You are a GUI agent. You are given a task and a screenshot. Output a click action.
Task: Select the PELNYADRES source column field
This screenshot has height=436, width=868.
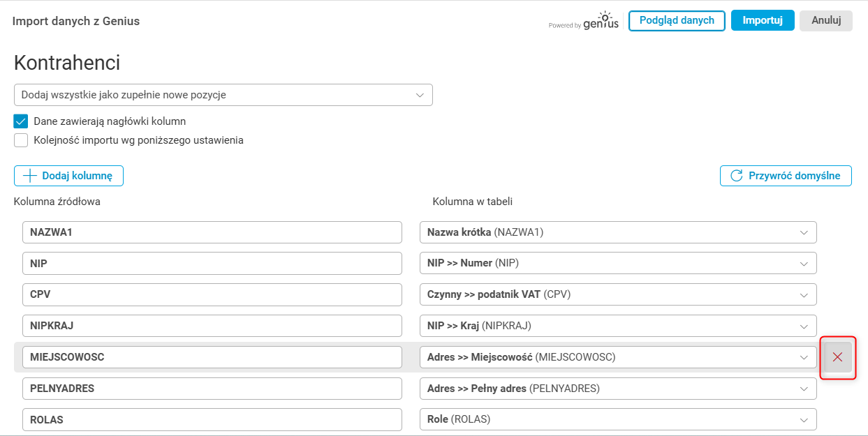(x=212, y=388)
